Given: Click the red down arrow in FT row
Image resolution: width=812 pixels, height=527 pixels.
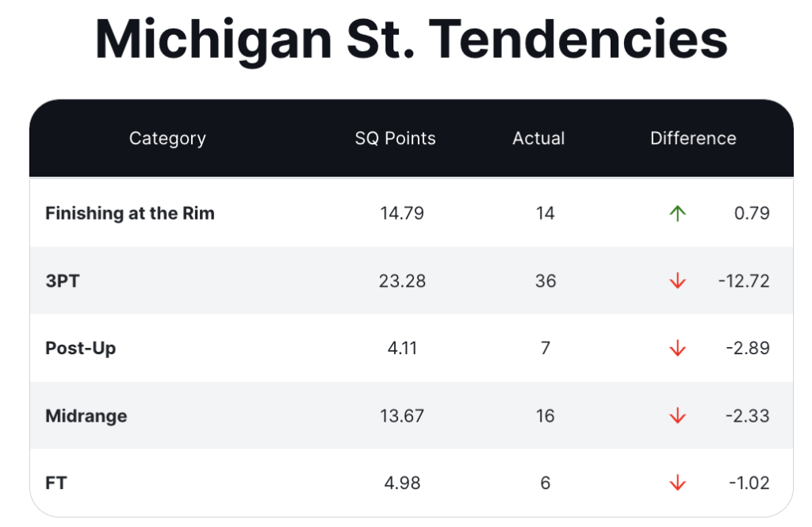Looking at the screenshot, I should pos(677,483).
